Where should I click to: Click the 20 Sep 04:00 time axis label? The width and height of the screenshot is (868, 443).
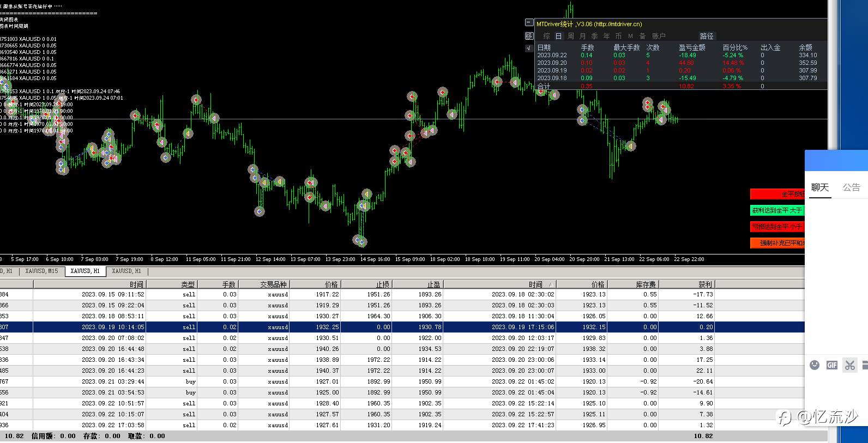(x=550, y=259)
